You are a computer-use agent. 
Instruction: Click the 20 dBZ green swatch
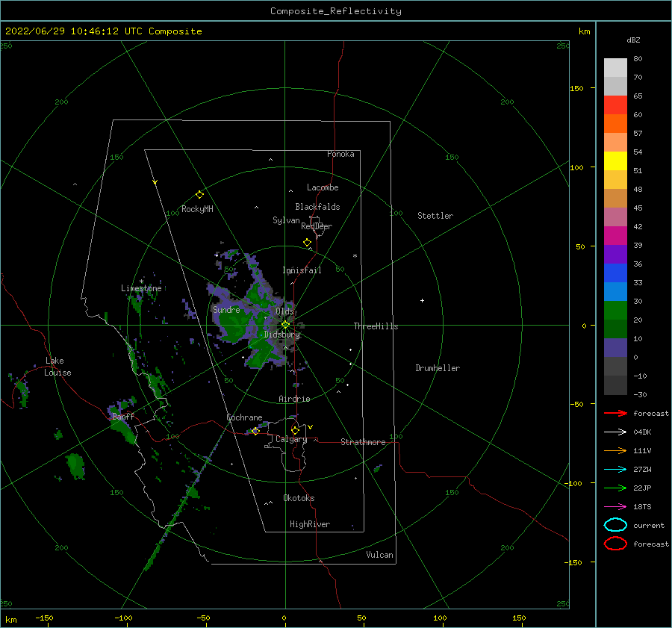click(x=615, y=310)
